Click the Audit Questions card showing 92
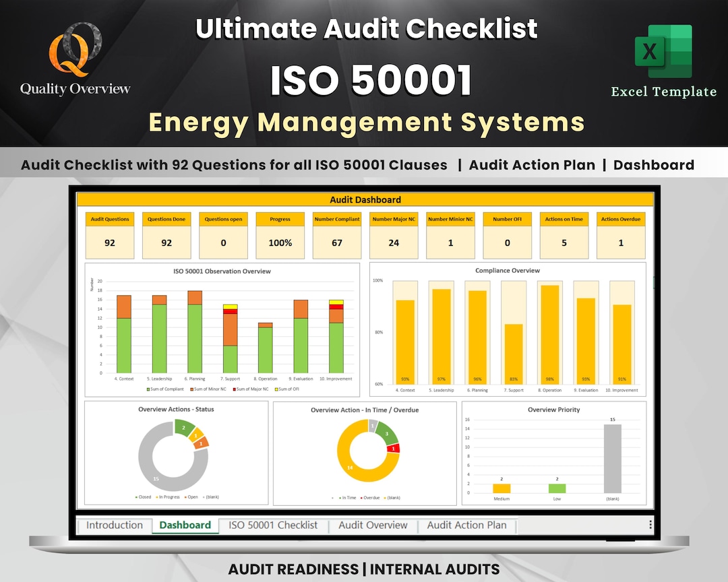 tap(110, 236)
